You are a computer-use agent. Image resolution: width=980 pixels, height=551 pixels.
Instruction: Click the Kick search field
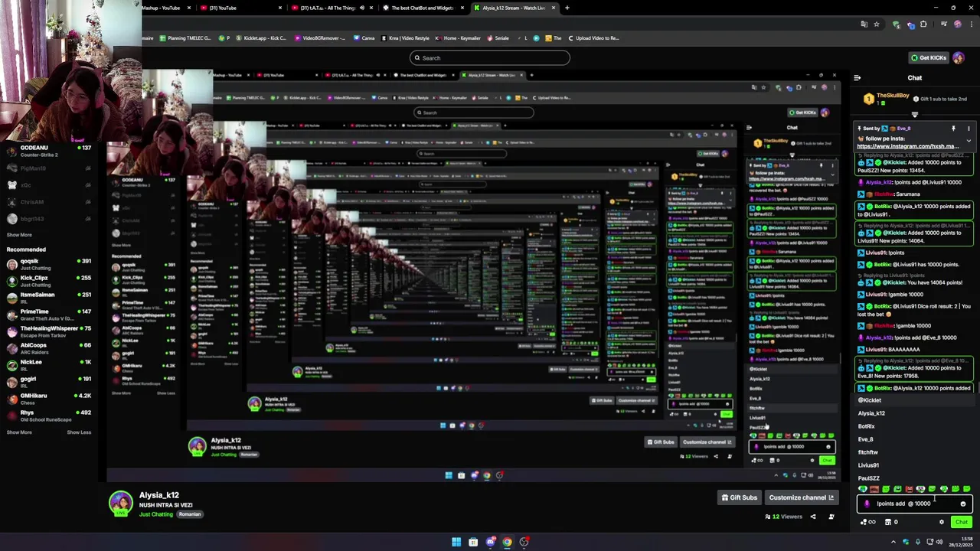[490, 57]
